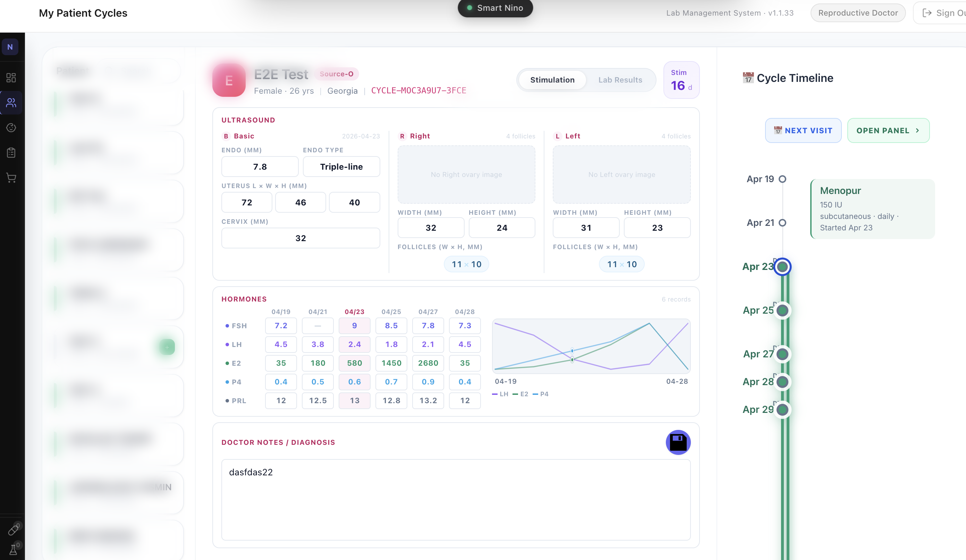The height and width of the screenshot is (560, 966).
Task: Click the pill medication icon in sidebar
Action: (13, 530)
